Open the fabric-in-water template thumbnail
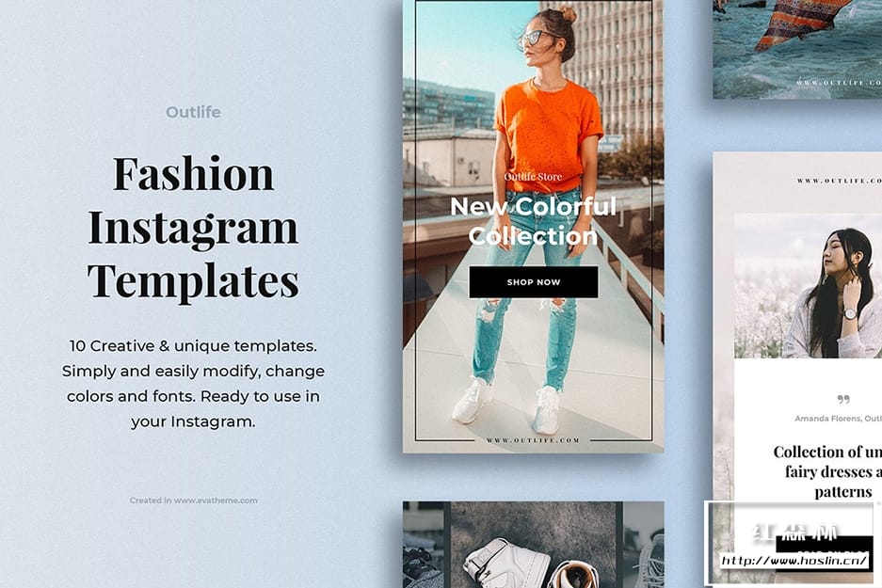The image size is (882, 588). [797, 49]
